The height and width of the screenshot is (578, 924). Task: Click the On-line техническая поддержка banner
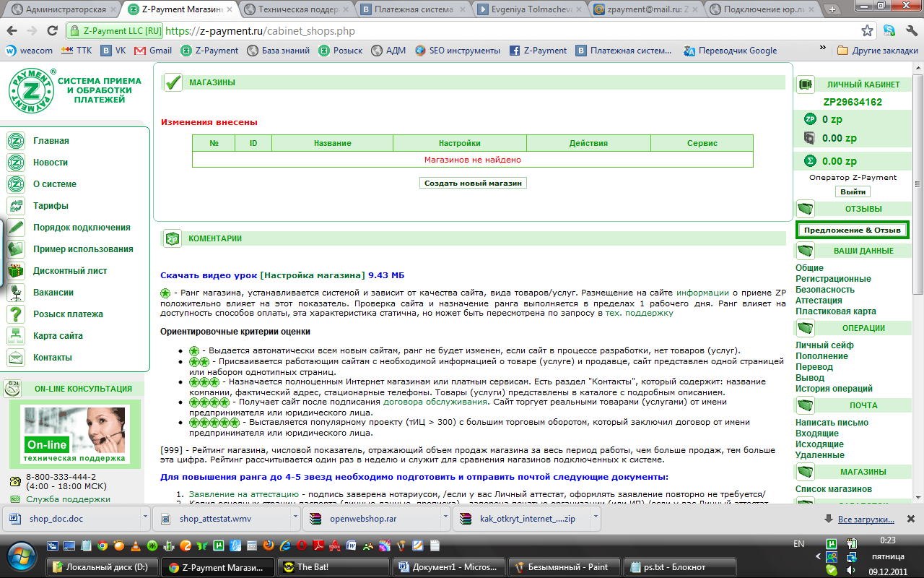[x=74, y=434]
